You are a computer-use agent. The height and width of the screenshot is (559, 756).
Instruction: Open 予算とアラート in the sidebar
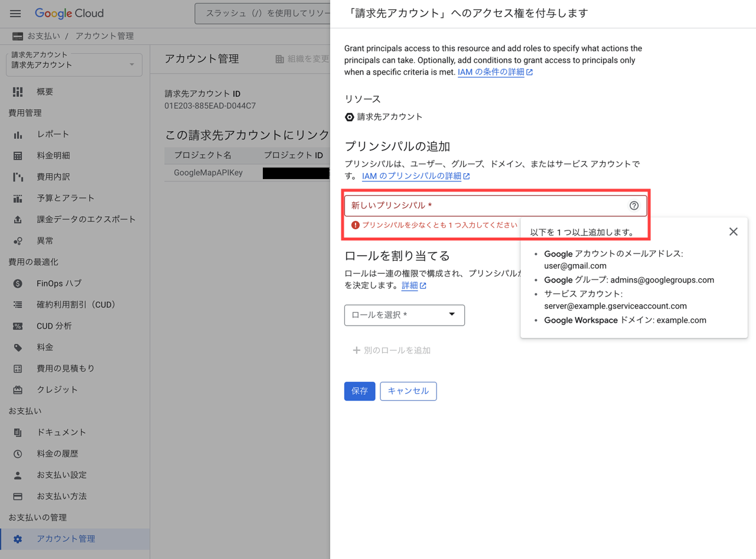pos(75,198)
